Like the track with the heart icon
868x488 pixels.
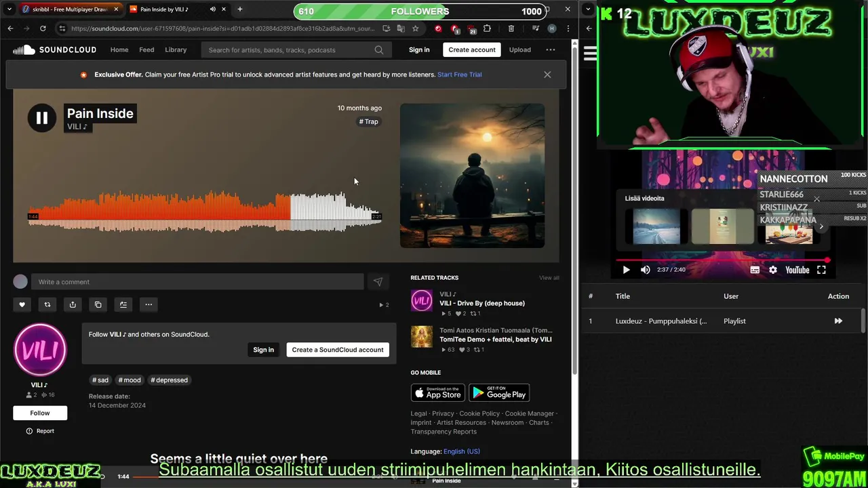(x=22, y=304)
